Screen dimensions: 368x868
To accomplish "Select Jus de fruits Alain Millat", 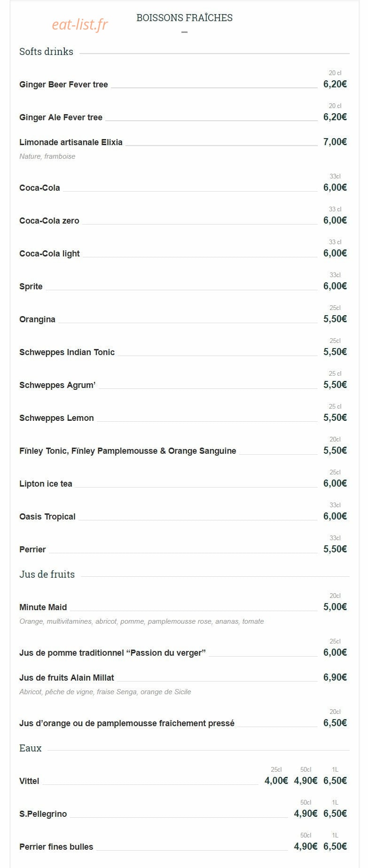I will tap(67, 678).
